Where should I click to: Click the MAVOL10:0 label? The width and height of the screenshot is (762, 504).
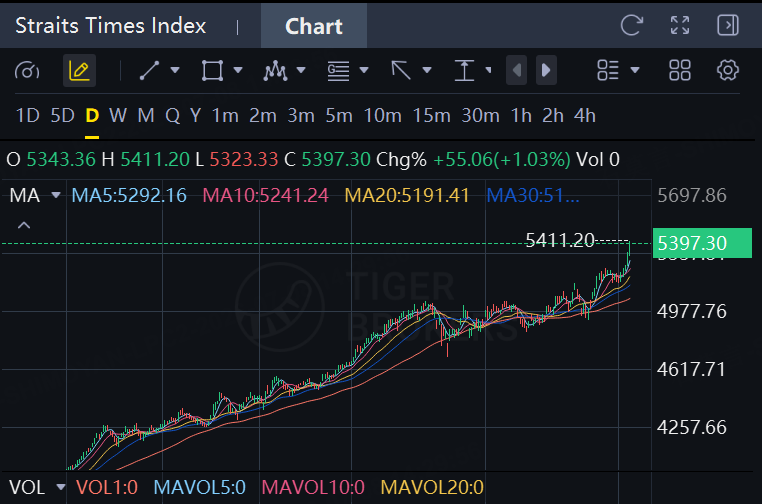point(313,487)
